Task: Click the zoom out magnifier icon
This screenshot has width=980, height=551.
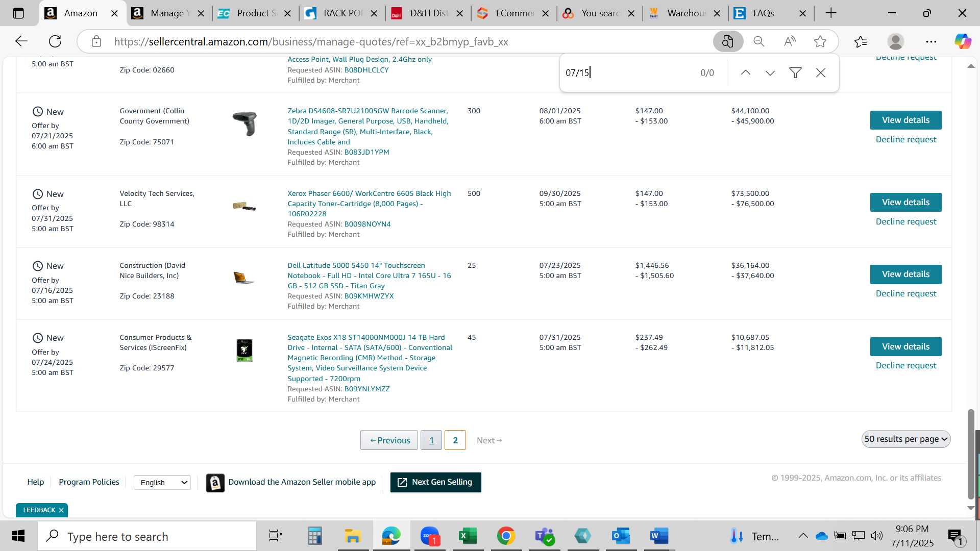Action: 759,41
